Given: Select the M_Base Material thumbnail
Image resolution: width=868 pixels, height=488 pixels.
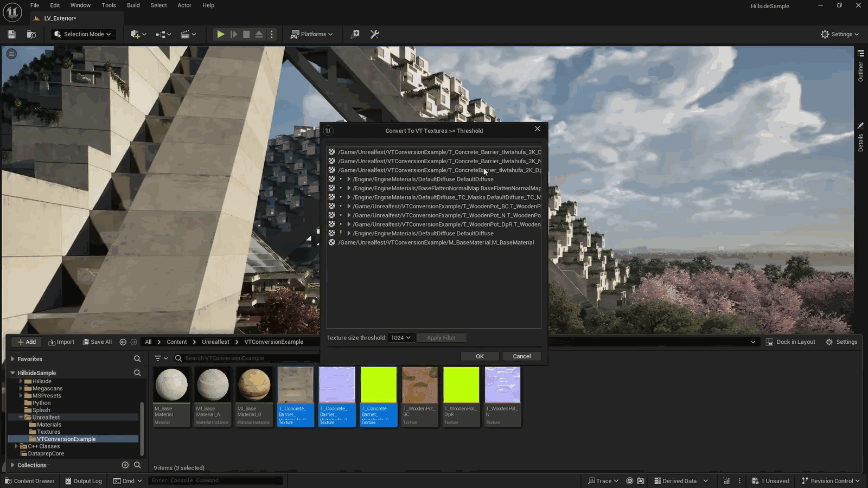Looking at the screenshot, I should point(171,396).
